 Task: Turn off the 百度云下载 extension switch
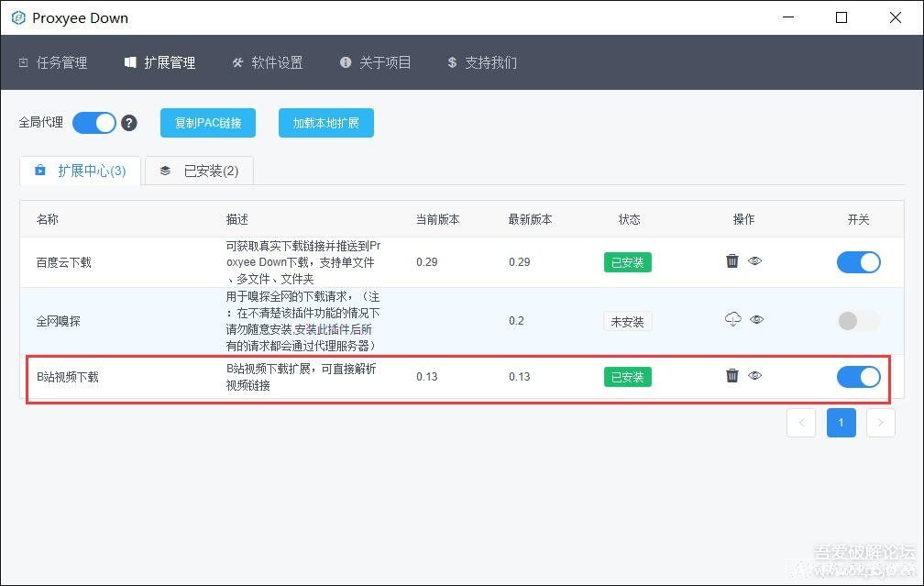coord(858,262)
